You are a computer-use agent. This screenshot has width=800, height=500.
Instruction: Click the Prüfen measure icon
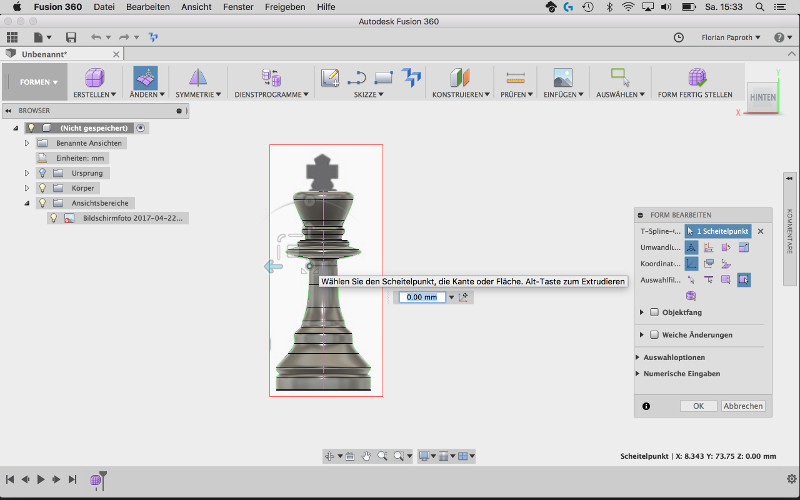pyautogui.click(x=515, y=77)
